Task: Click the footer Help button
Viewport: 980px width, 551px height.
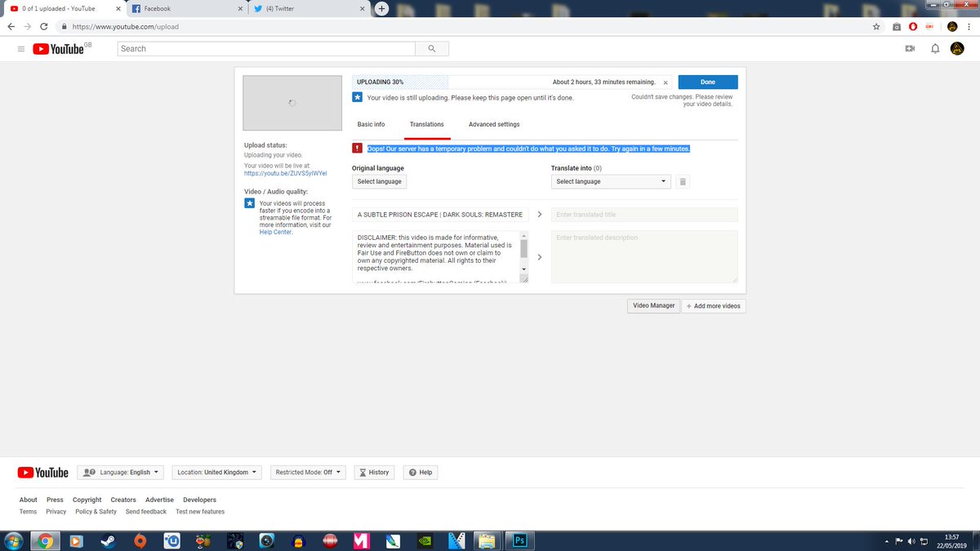Action: pos(421,473)
